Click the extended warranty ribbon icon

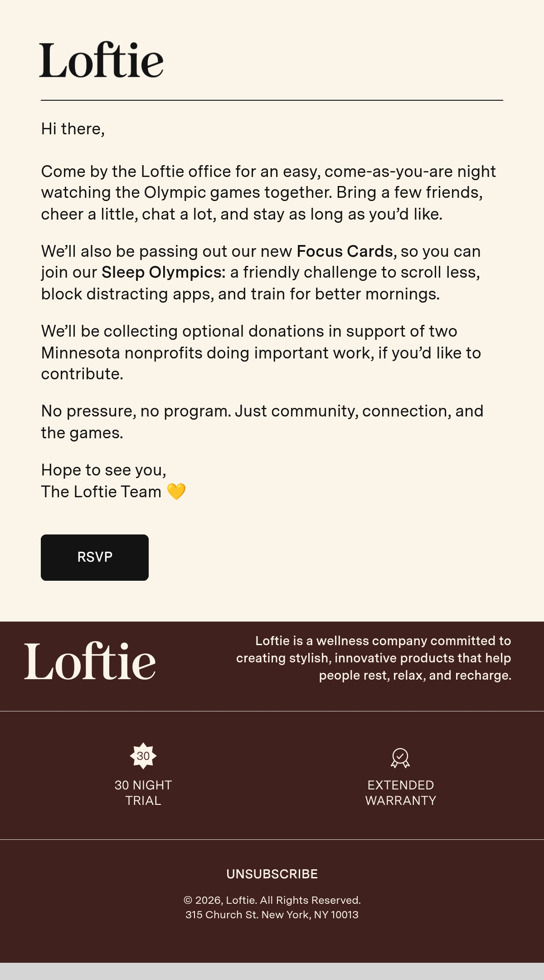click(x=400, y=758)
